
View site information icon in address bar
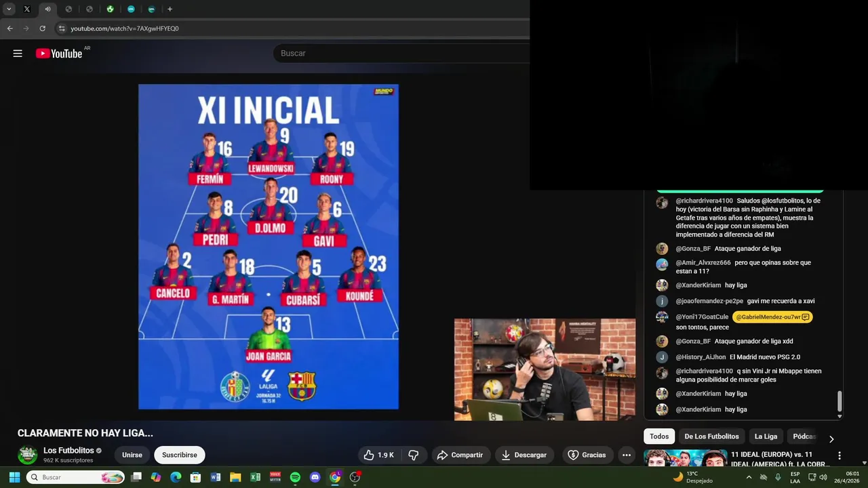point(62,28)
